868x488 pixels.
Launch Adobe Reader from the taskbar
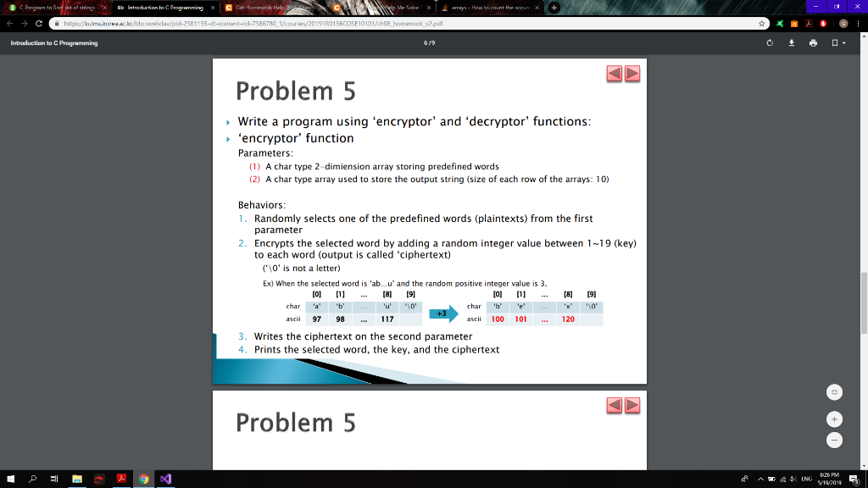tap(123, 479)
